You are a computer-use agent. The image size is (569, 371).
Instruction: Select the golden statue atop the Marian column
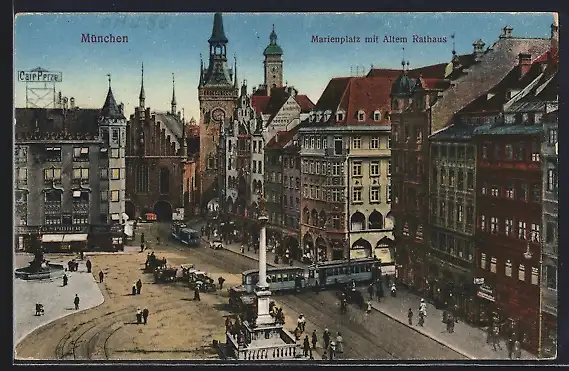(x=262, y=206)
